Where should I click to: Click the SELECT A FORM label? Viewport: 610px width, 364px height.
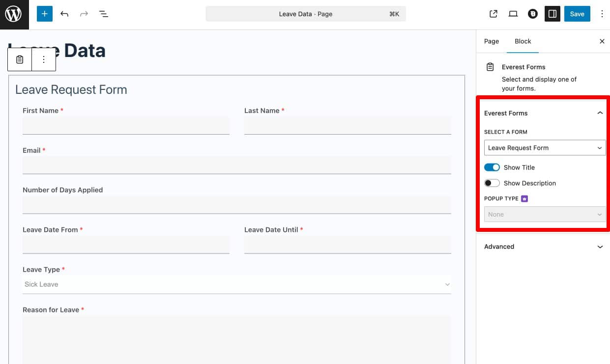coord(506,132)
